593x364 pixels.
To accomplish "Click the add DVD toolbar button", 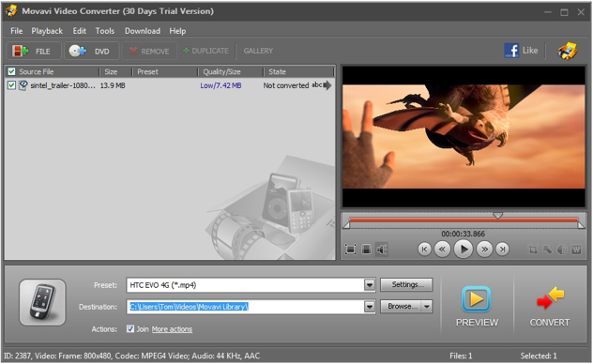I will pyautogui.click(x=92, y=51).
